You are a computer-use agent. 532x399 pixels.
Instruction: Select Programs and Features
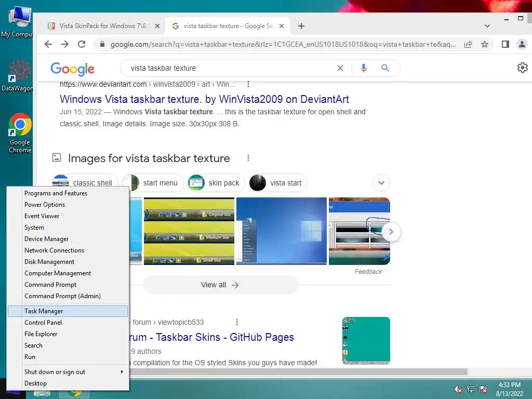pyautogui.click(x=68, y=193)
